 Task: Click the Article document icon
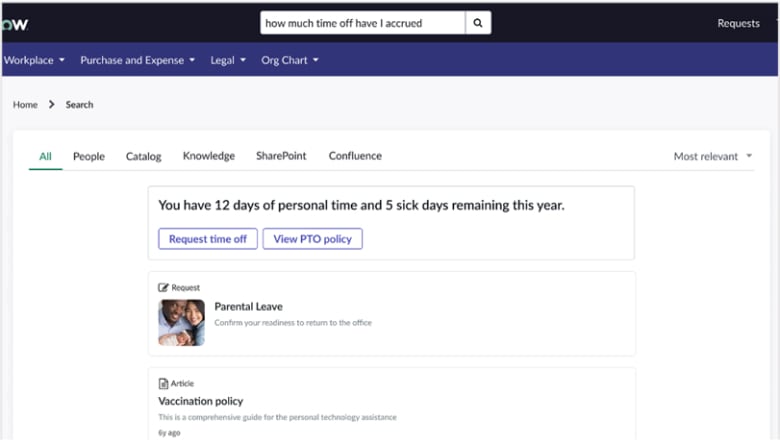point(163,383)
